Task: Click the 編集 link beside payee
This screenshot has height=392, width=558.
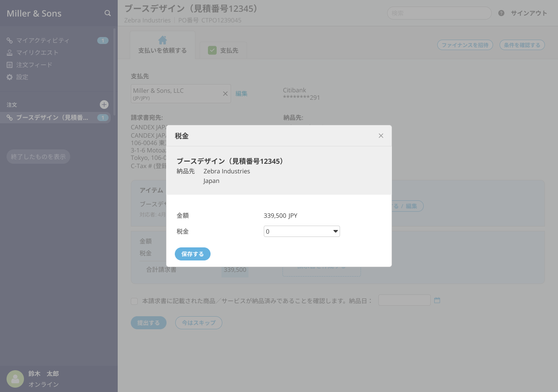Action: pyautogui.click(x=242, y=94)
